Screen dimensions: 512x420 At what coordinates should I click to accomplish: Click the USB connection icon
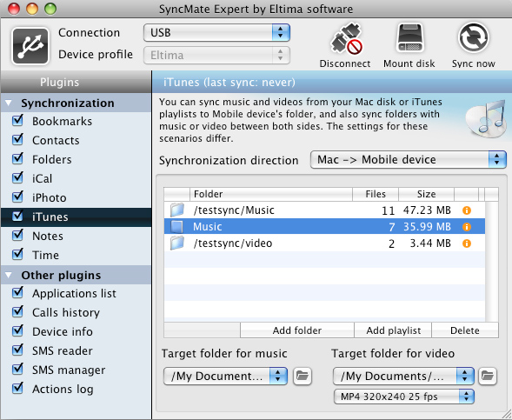coord(30,46)
